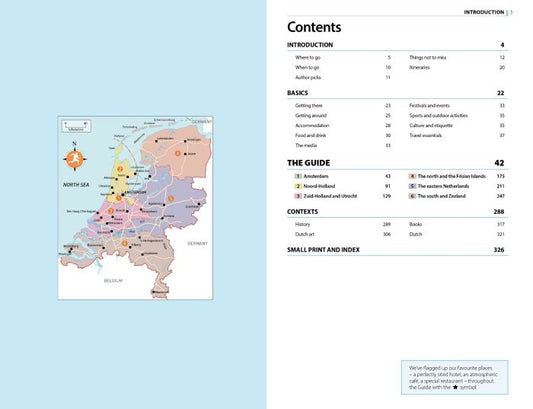Click the pink chapter 3 square beside Zuid-Holland
Image resolution: width=533 pixels, height=409 pixels.
[298, 196]
